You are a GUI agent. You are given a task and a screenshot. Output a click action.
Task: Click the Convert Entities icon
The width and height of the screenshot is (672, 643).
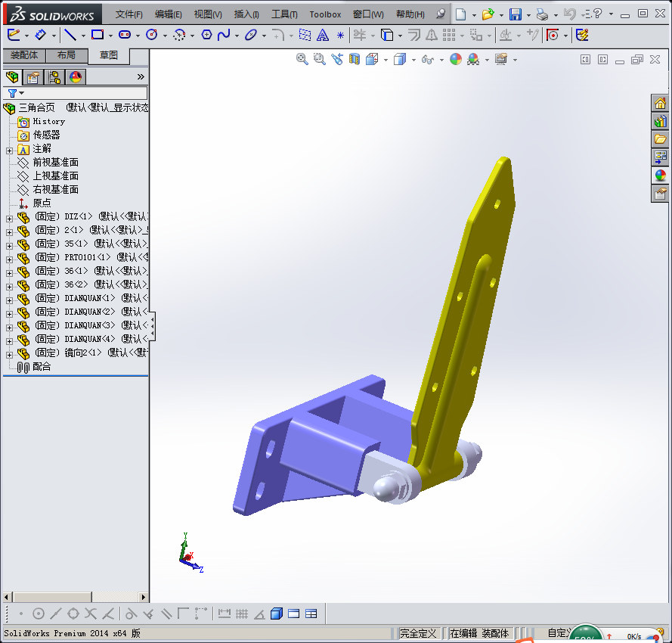point(387,35)
